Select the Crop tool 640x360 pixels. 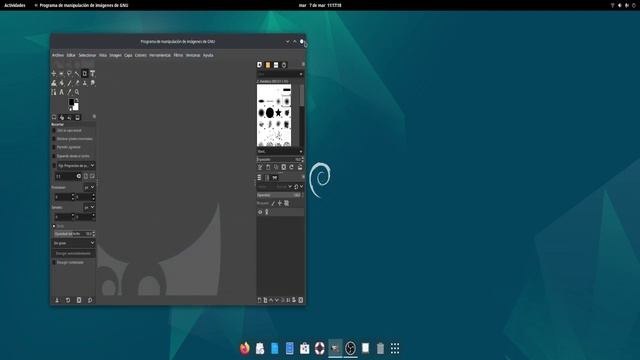[x=84, y=74]
